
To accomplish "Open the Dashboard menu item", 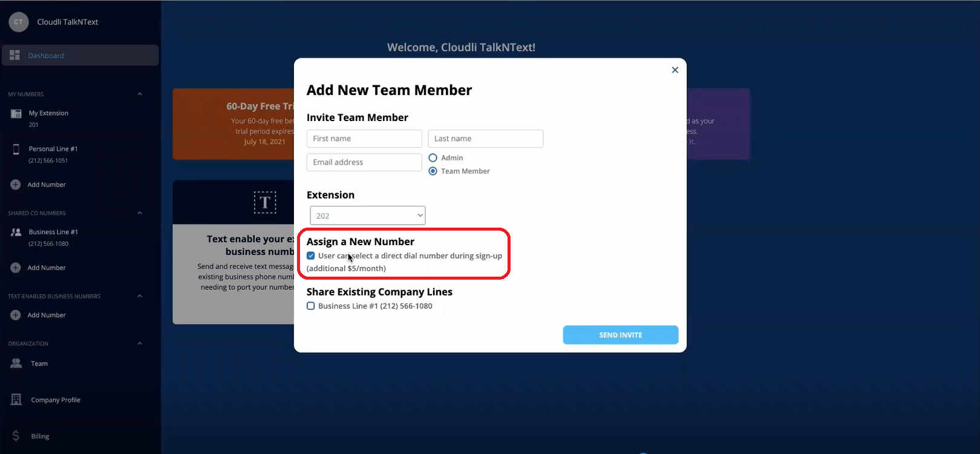I will tap(80, 55).
